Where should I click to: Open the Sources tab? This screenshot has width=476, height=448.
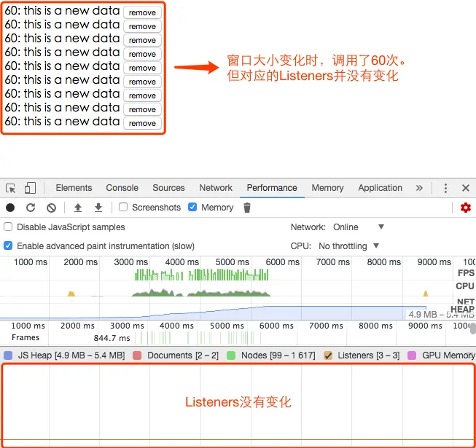pos(168,188)
